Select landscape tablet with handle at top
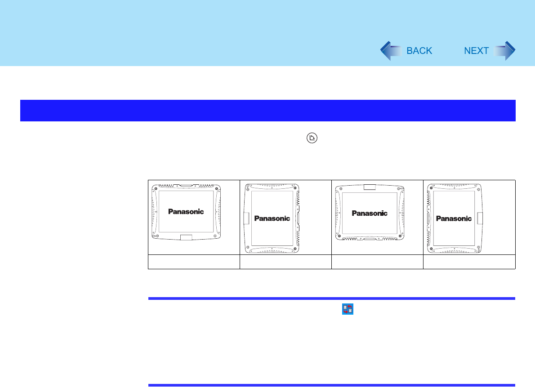 (x=370, y=212)
